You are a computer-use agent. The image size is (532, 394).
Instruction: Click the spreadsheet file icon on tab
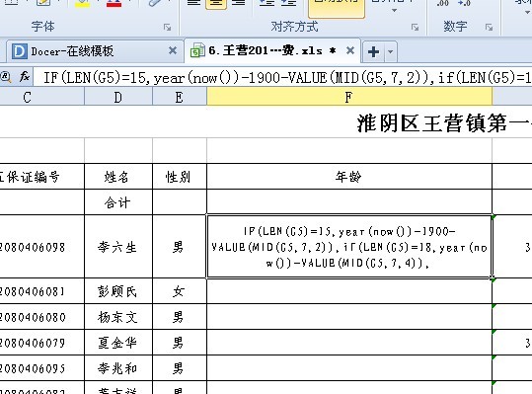[197, 50]
